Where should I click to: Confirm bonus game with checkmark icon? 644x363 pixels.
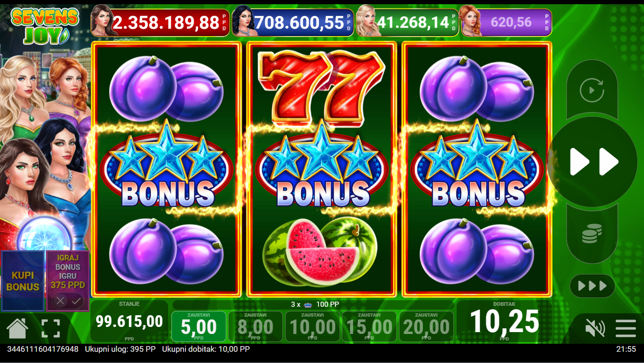pos(76,301)
